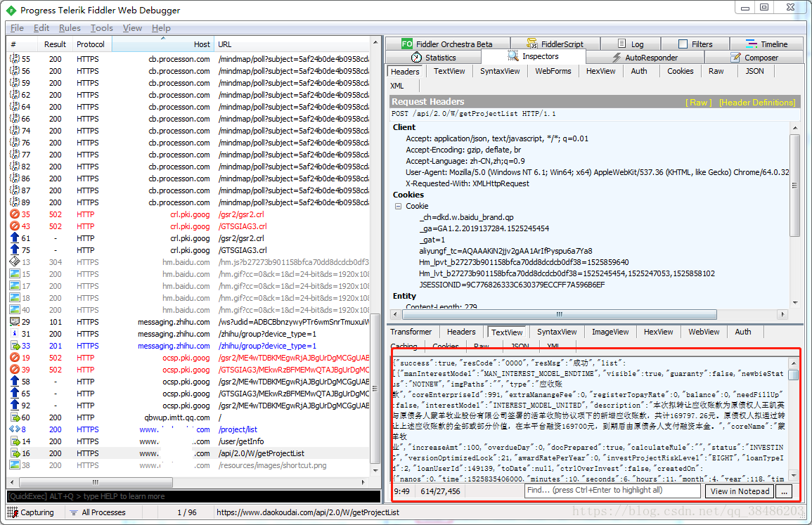Open the Fiddler Orchestra Beta tab

447,44
